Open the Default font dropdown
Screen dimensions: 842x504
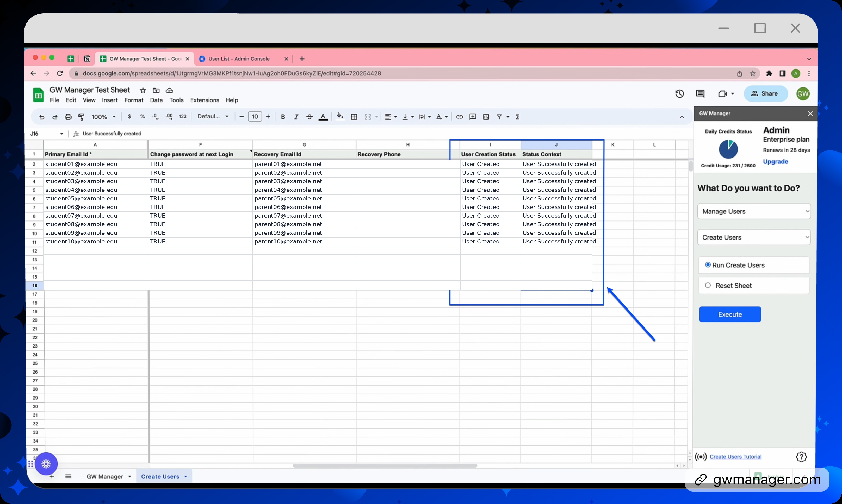tap(213, 116)
